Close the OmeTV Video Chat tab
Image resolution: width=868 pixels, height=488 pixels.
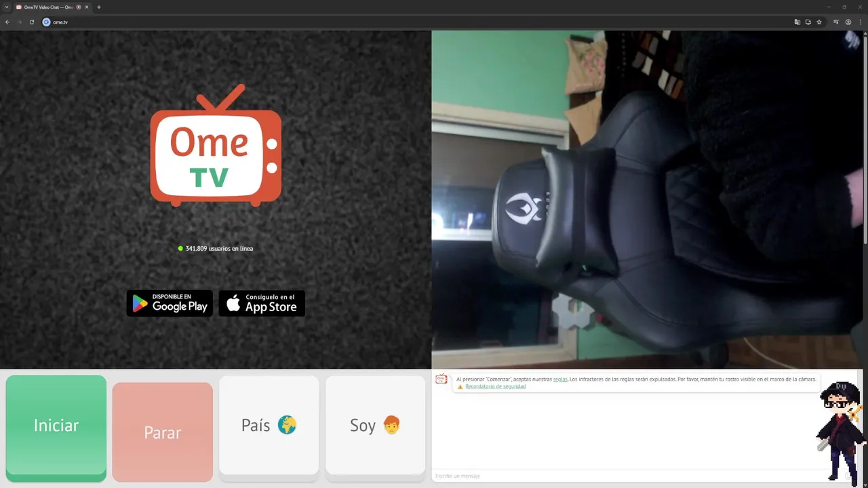pyautogui.click(x=87, y=7)
